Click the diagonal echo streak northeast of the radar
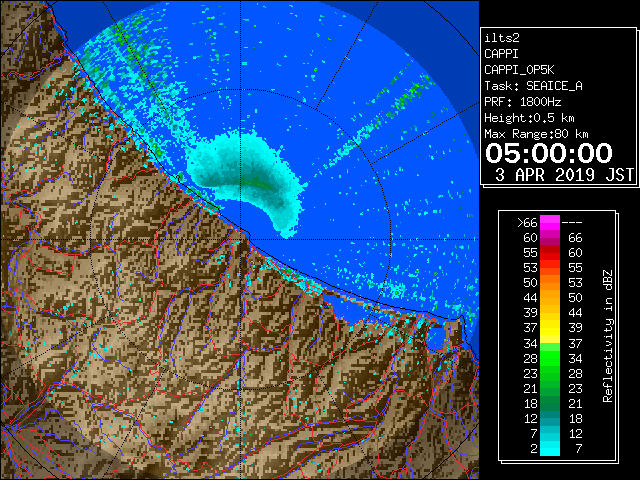The width and height of the screenshot is (640, 480). tap(378, 119)
